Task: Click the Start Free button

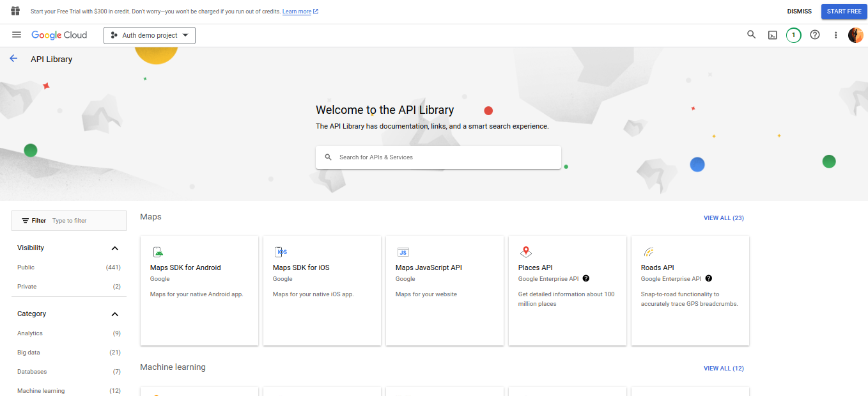Action: pyautogui.click(x=844, y=12)
